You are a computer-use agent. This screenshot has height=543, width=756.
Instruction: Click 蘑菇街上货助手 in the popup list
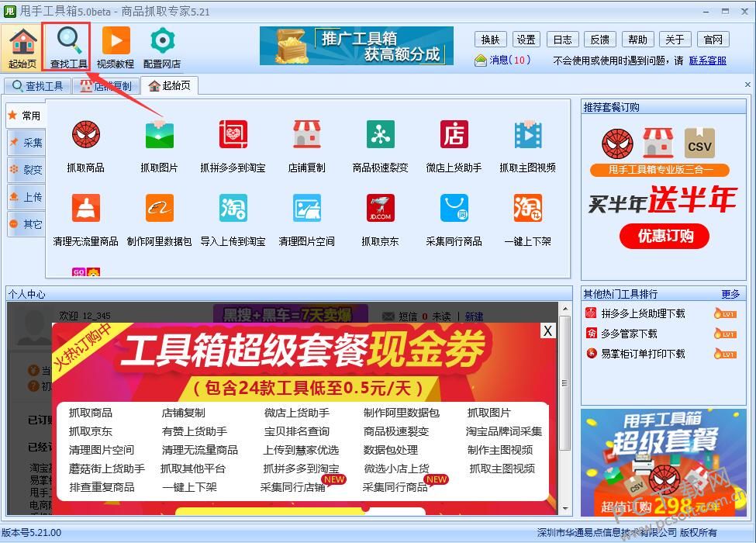(106, 469)
